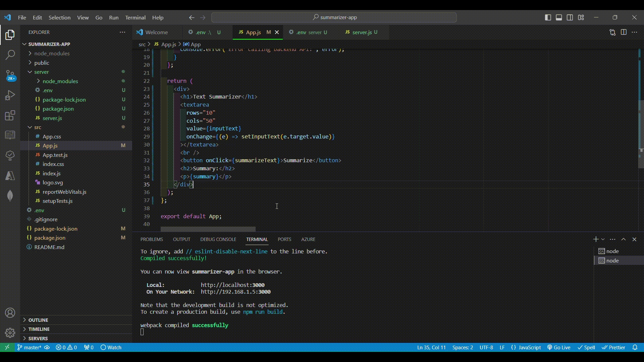Expand the public folder
644x362 pixels.
pyautogui.click(x=42, y=63)
